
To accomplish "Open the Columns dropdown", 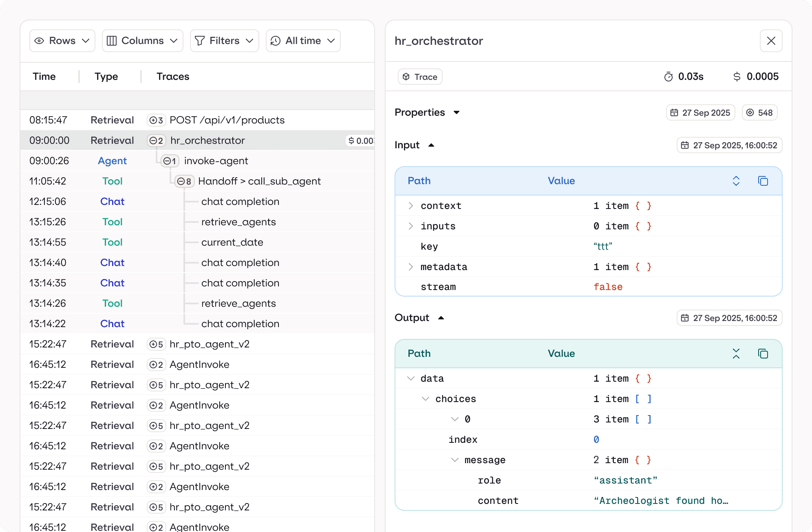I will (x=142, y=41).
